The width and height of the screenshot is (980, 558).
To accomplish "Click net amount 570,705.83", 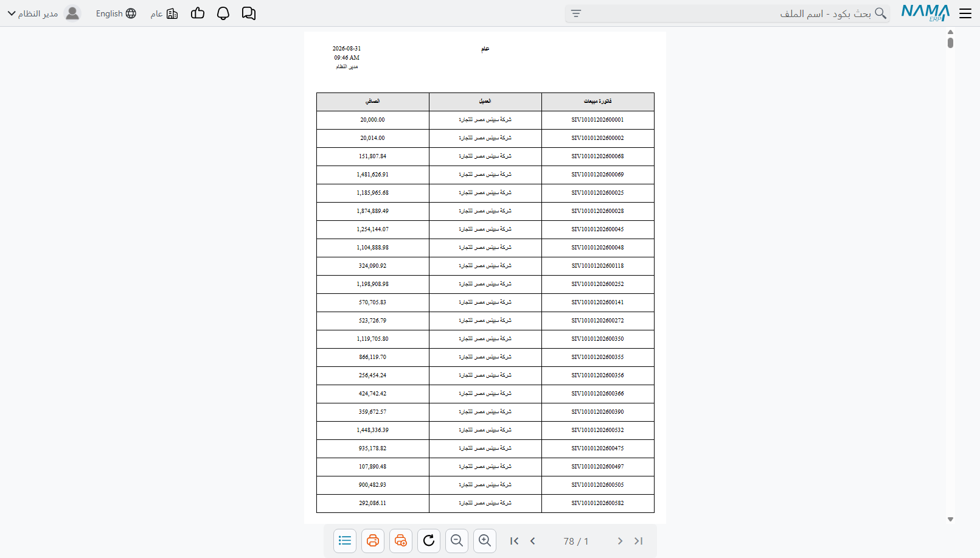I will click(373, 302).
